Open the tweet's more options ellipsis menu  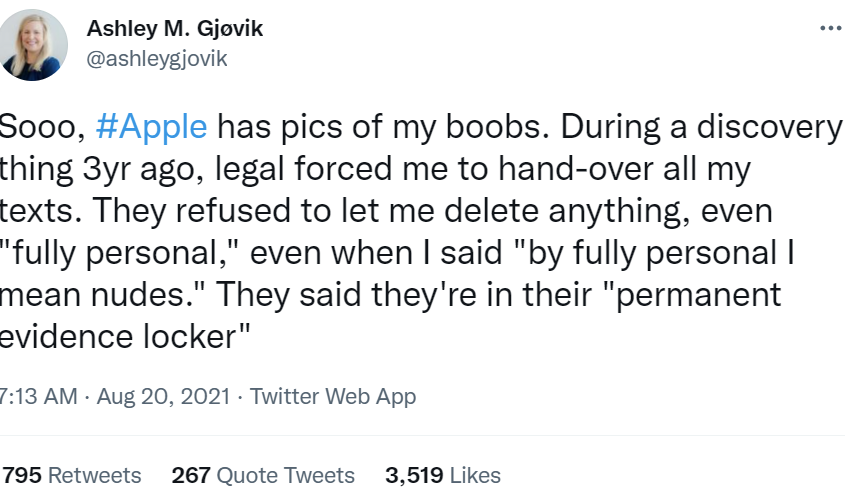coord(830,29)
